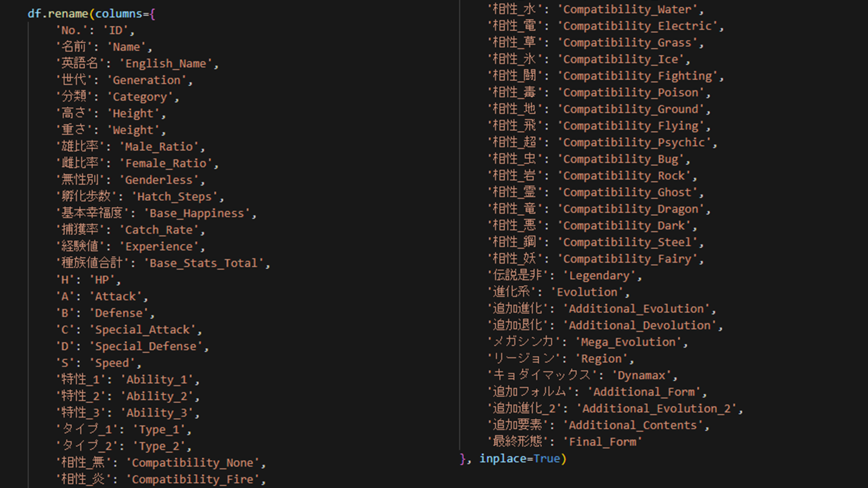
Task: Click the 'Additional_Evolution' string
Action: point(636,309)
